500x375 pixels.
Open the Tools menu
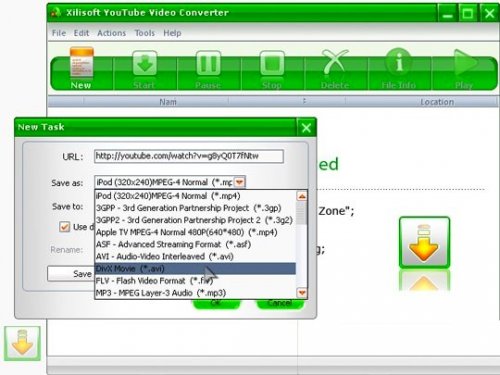(145, 33)
